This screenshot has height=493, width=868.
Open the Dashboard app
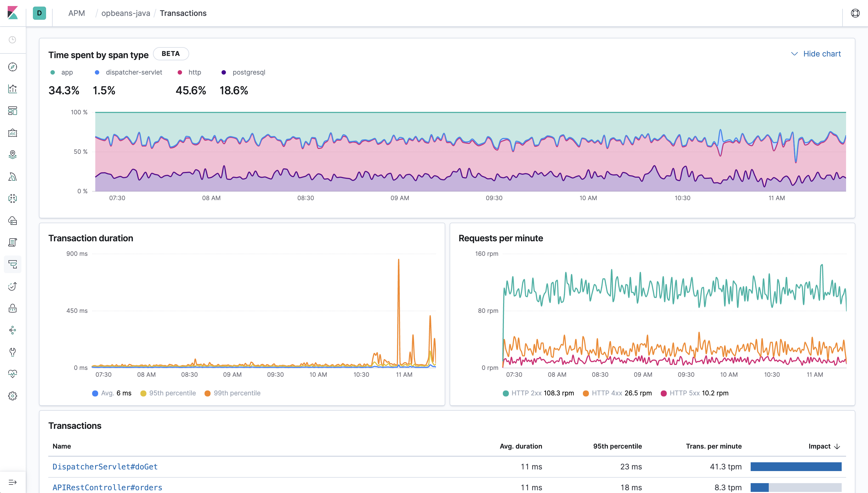[x=13, y=111]
